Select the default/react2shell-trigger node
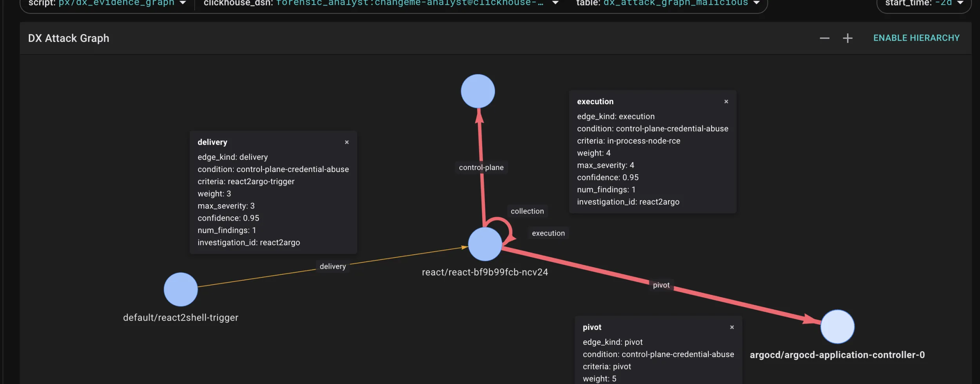Screen dimensions: 980x384 [181, 290]
